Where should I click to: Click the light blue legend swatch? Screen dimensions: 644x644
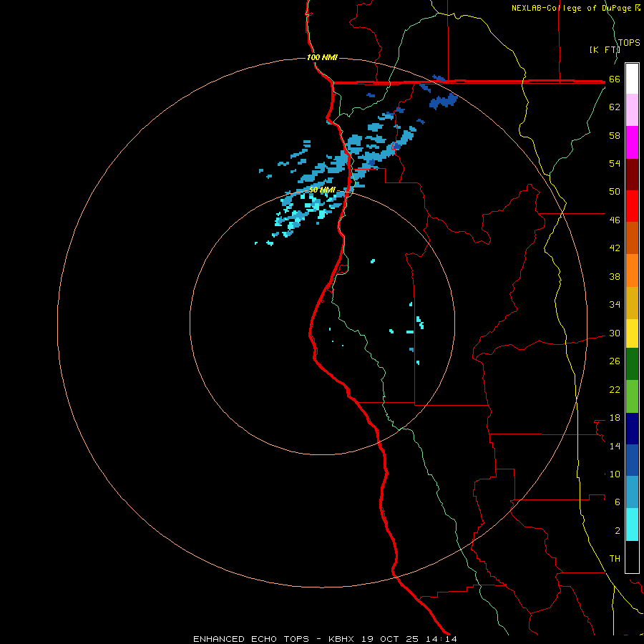pyautogui.click(x=632, y=492)
